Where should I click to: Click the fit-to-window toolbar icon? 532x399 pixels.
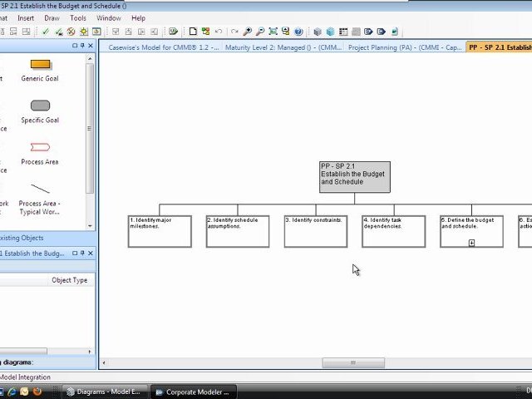[273, 32]
